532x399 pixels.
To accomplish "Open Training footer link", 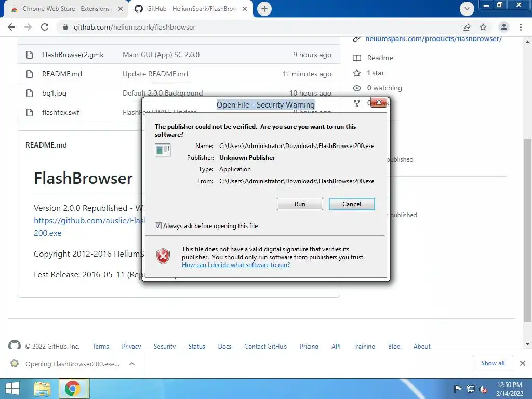I will tap(364, 347).
